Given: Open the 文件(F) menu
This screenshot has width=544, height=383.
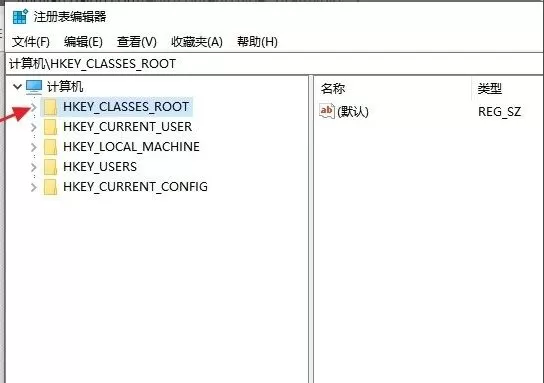Looking at the screenshot, I should point(31,42).
